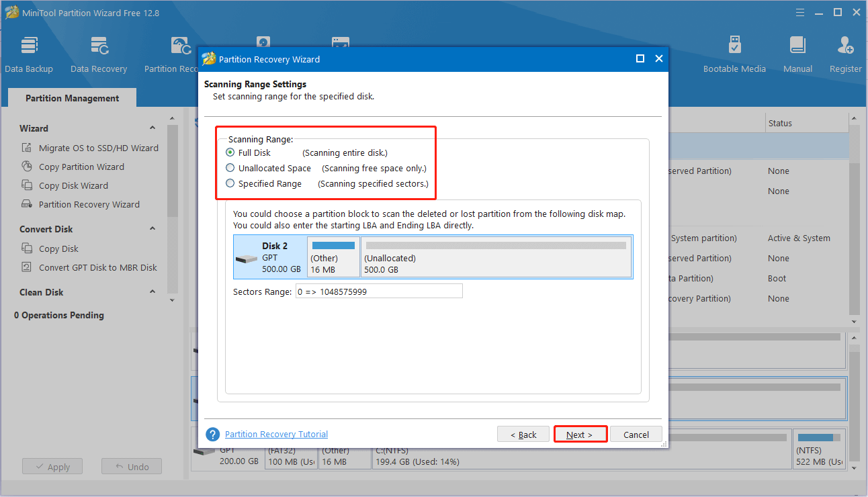
Task: Expand the Clean Disk section
Action: pos(152,291)
